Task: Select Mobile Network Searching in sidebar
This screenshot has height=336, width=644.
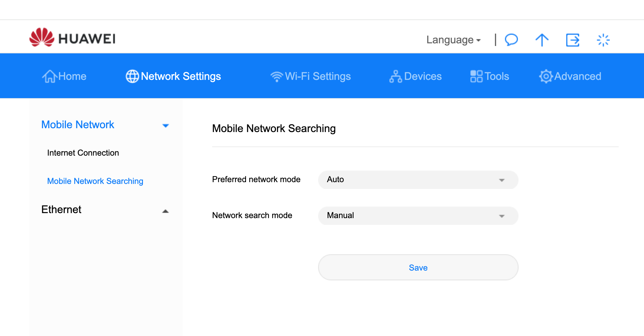Action: 95,181
